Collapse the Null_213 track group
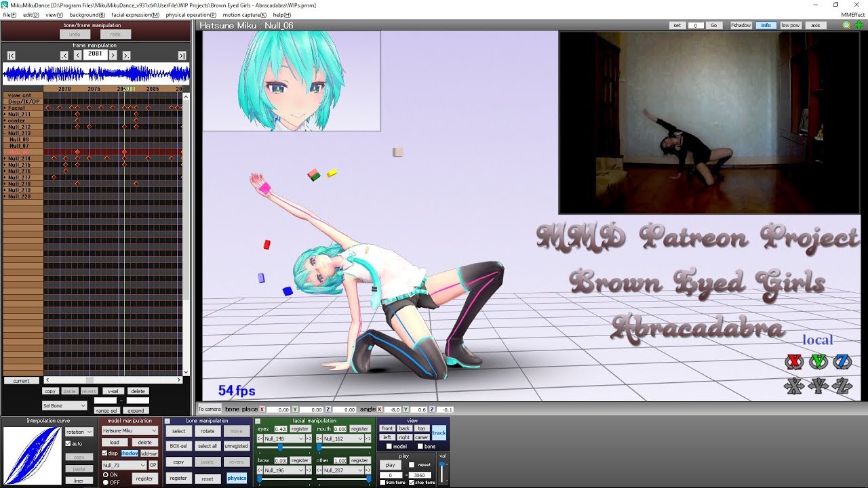The width and height of the screenshot is (868, 488). click(x=5, y=134)
